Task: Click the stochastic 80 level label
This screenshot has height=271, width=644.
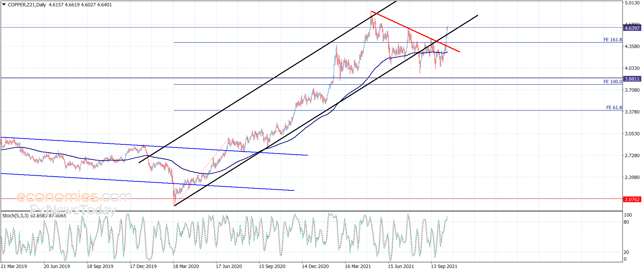Action: tap(626, 222)
